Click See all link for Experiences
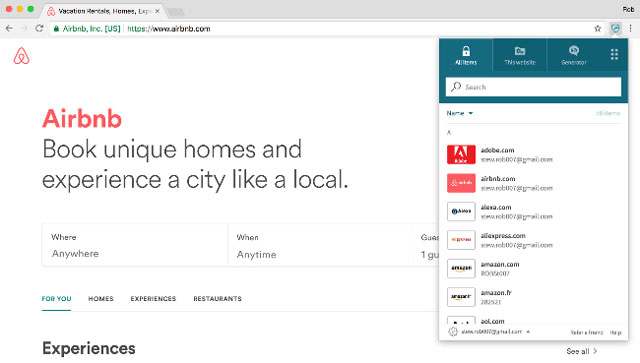640x363 pixels. pyautogui.click(x=582, y=351)
